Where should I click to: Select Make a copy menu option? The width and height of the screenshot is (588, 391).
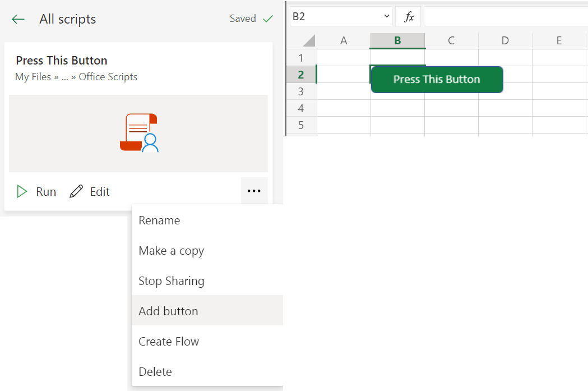click(171, 251)
